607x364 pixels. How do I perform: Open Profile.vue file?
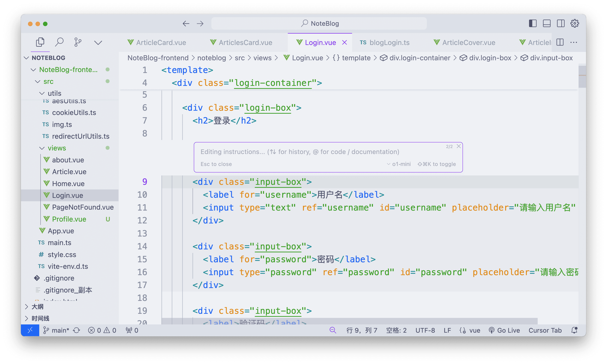70,219
